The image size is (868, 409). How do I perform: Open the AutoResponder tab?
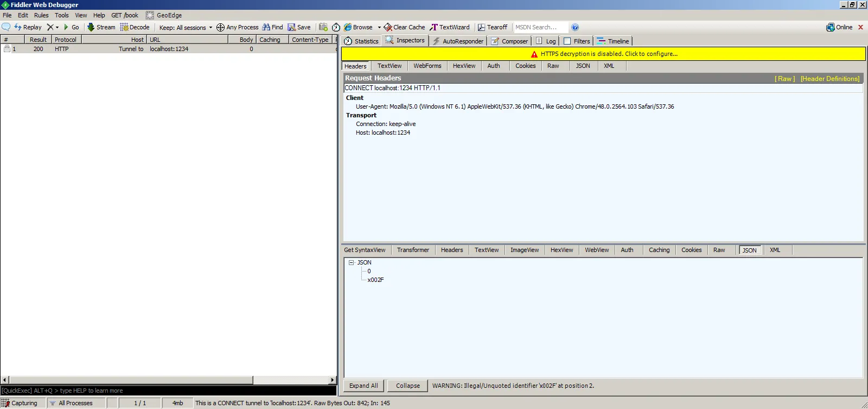458,41
